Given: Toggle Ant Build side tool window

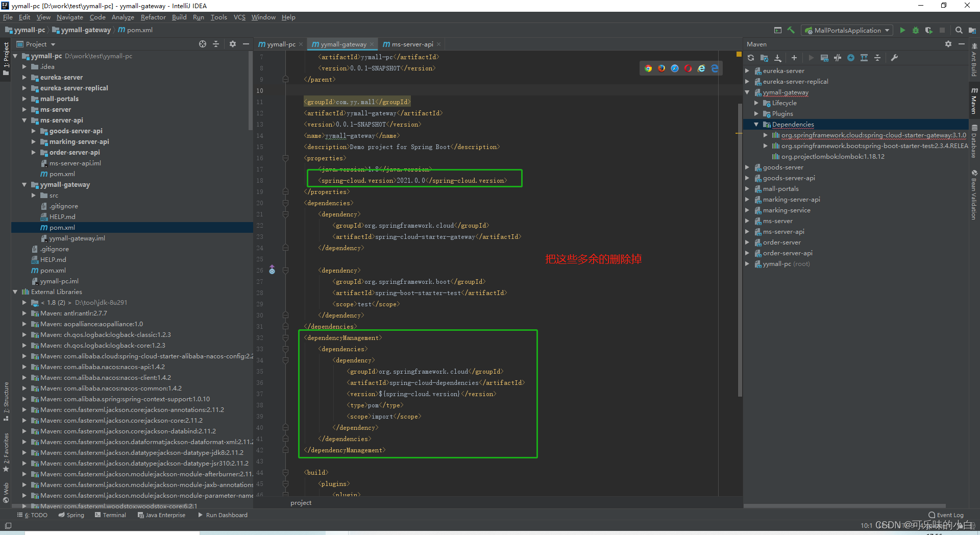Looking at the screenshot, I should tap(974, 61).
